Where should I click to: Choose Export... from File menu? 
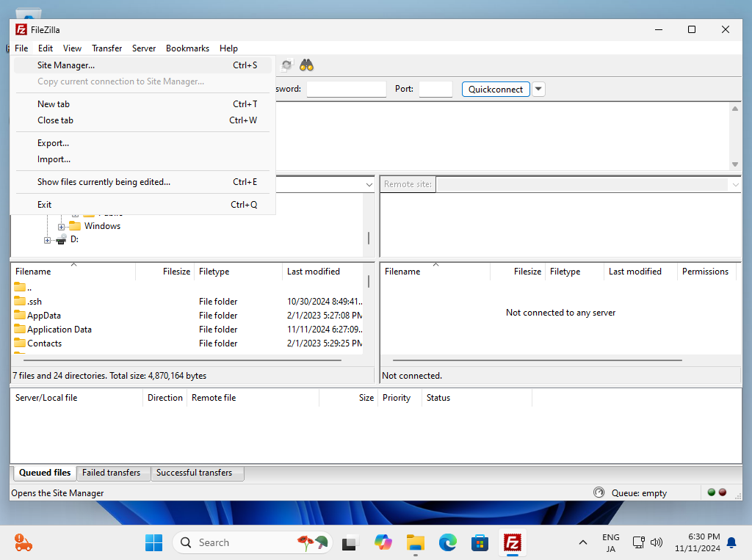(x=143, y=143)
